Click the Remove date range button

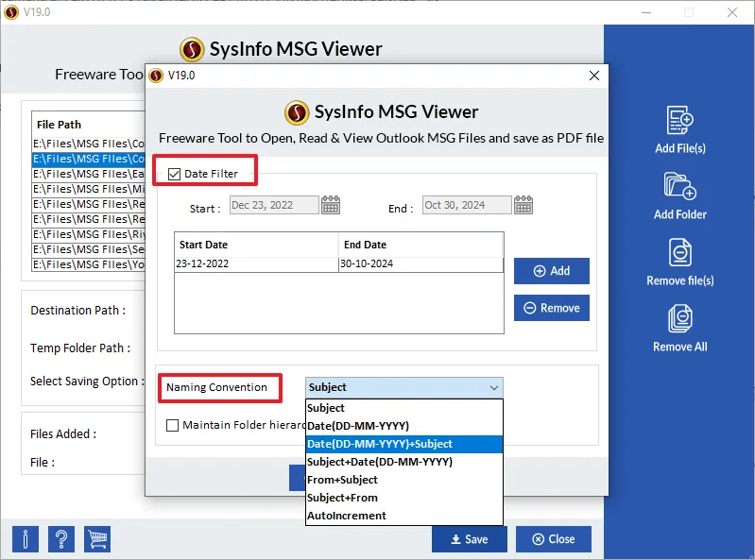552,308
